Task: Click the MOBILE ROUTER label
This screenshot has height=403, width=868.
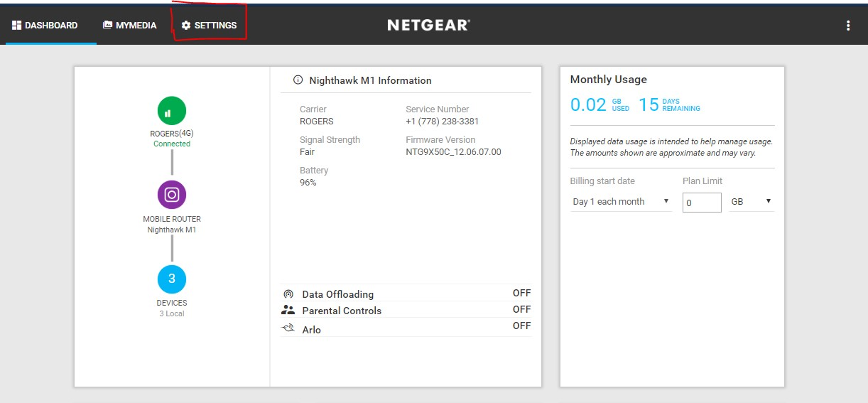Action: point(172,219)
